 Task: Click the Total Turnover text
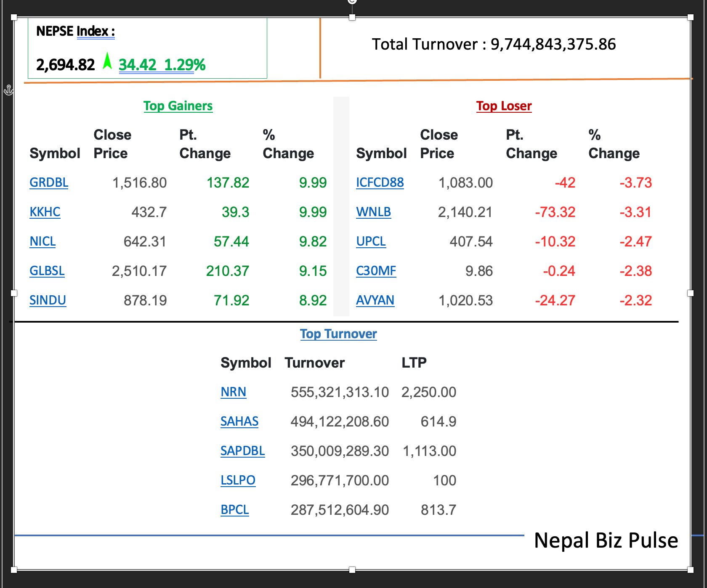point(494,44)
